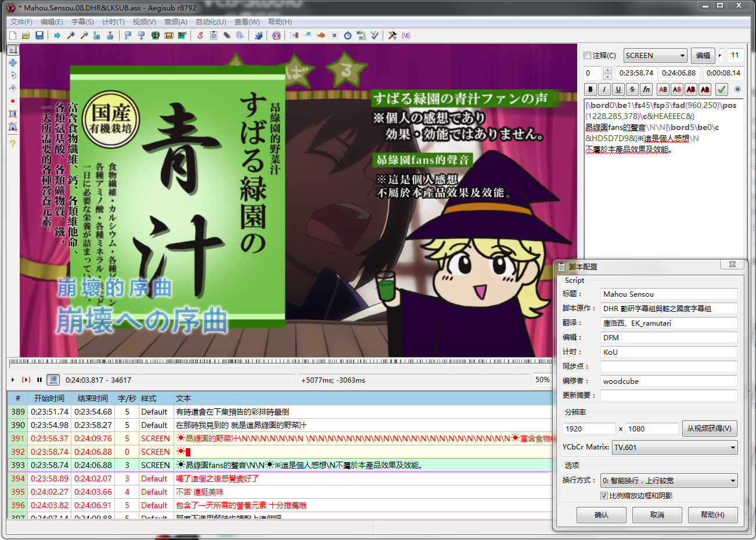Click the Zoom in magnifier icon
Screen dimensions: 756x540
[x=71, y=35]
